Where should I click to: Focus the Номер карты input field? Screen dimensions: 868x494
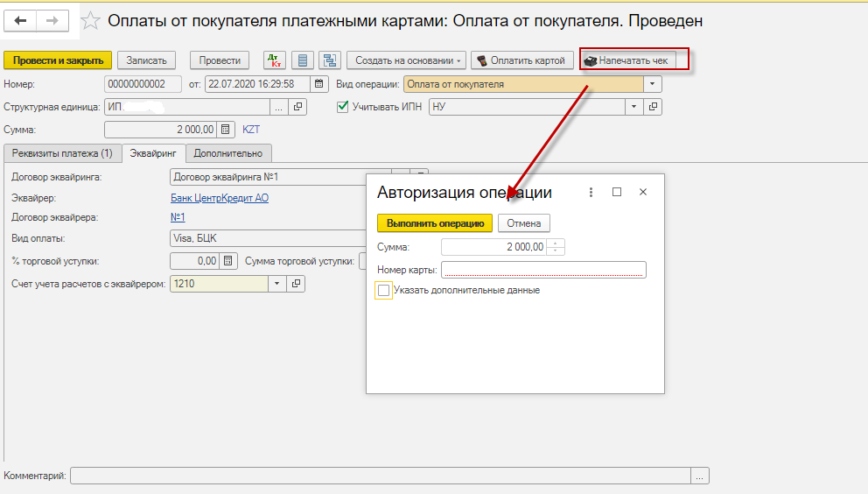click(543, 270)
